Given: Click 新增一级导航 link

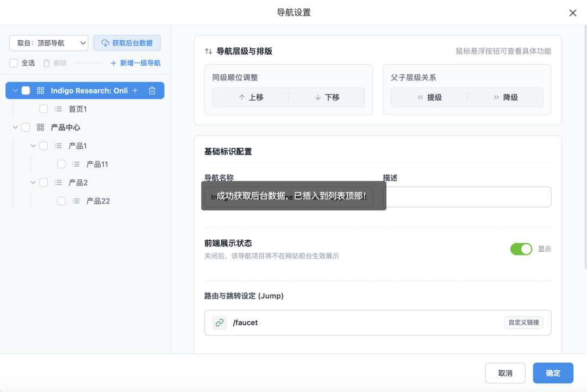Looking at the screenshot, I should point(135,63).
